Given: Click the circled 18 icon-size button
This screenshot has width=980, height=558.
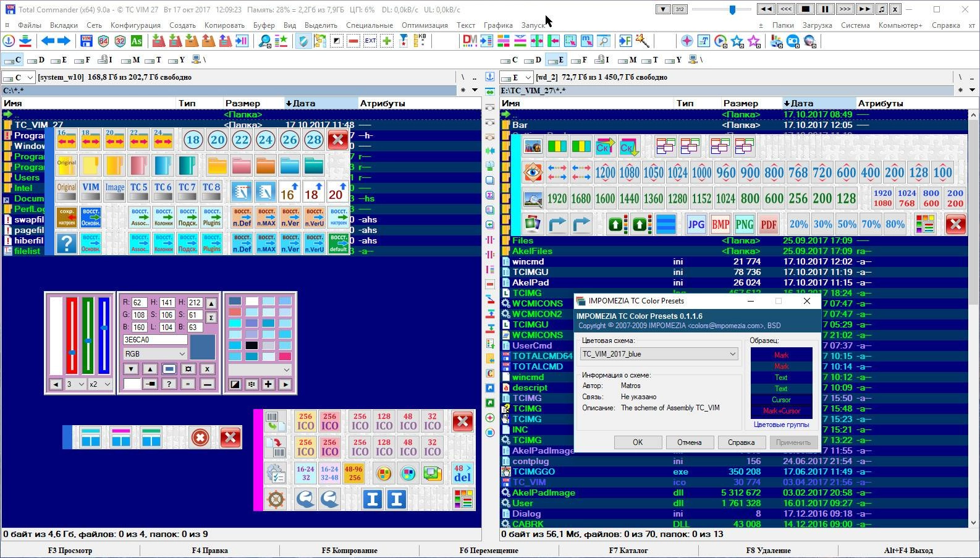Looking at the screenshot, I should pos(193,140).
